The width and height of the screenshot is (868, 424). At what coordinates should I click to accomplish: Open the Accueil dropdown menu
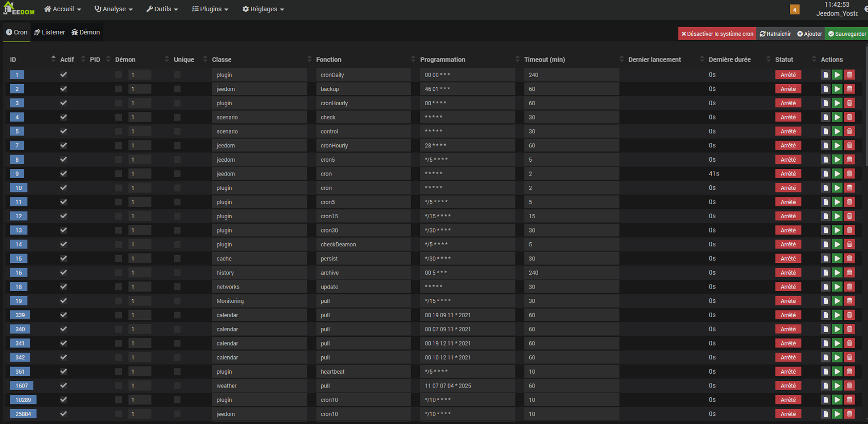coord(62,9)
